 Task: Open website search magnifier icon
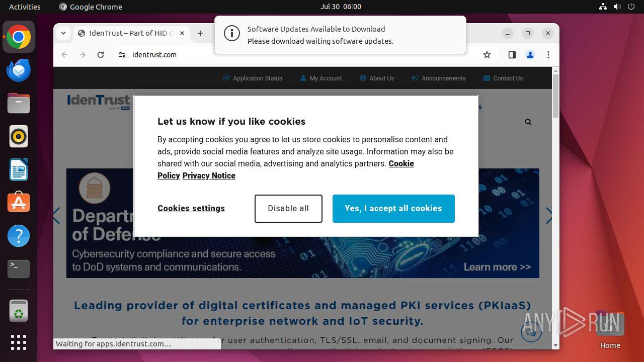point(528,122)
